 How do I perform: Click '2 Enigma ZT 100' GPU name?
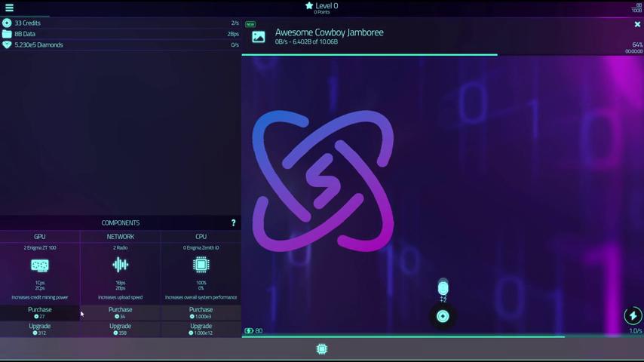pyautogui.click(x=40, y=248)
